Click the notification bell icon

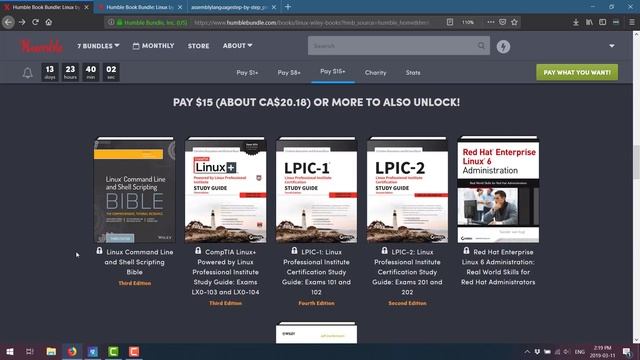point(27,73)
